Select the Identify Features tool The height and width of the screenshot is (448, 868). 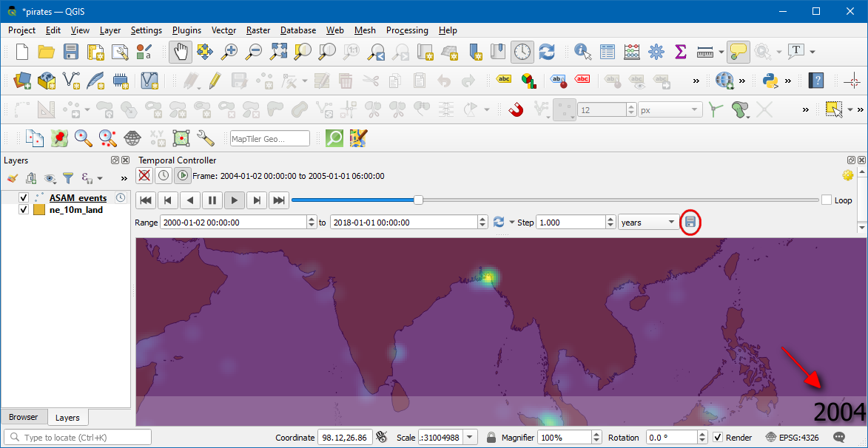coord(583,52)
